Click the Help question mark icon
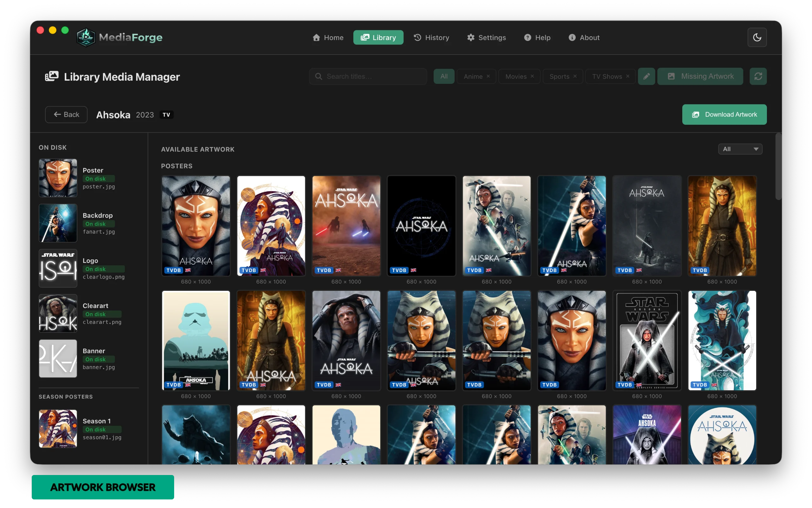The image size is (812, 508). click(527, 38)
